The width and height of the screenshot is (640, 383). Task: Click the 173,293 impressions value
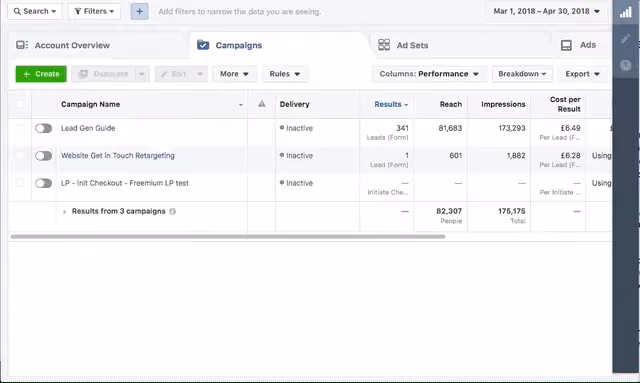(x=512, y=128)
